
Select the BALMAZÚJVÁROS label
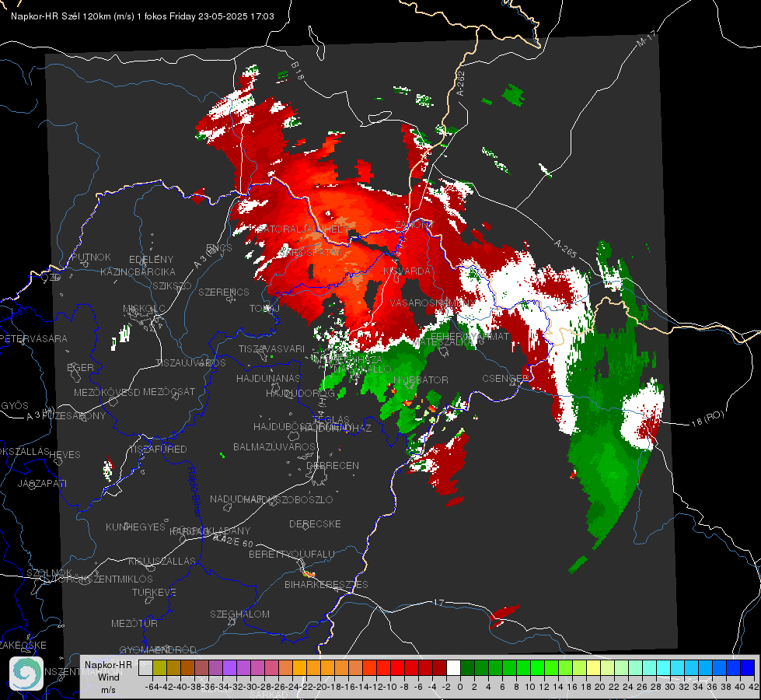click(274, 446)
